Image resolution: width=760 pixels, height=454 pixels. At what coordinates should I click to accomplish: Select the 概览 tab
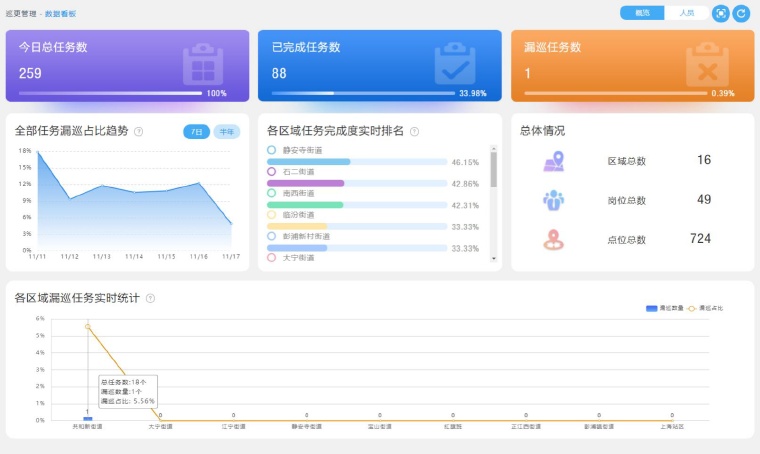641,13
